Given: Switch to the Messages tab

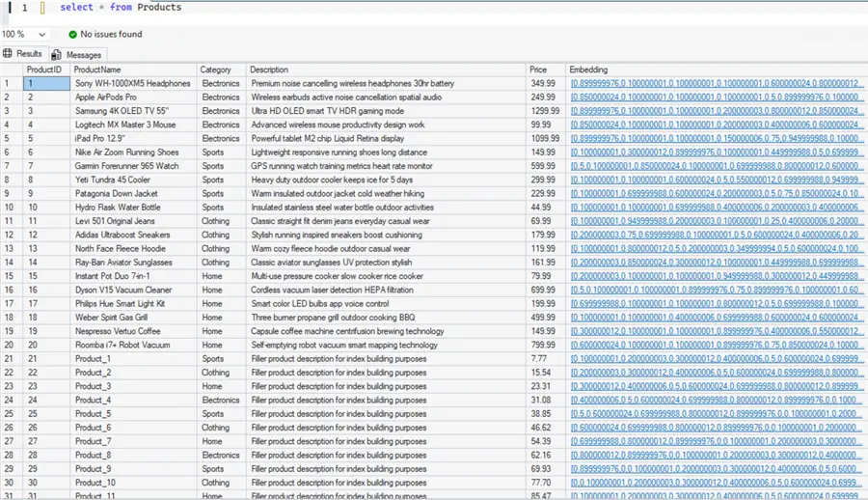Looking at the screenshot, I should (x=77, y=55).
